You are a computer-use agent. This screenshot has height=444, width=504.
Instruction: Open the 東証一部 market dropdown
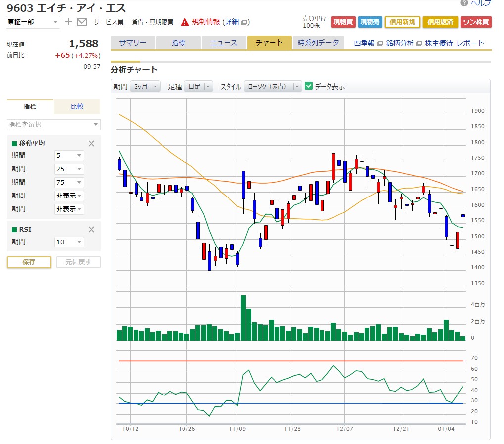[33, 22]
